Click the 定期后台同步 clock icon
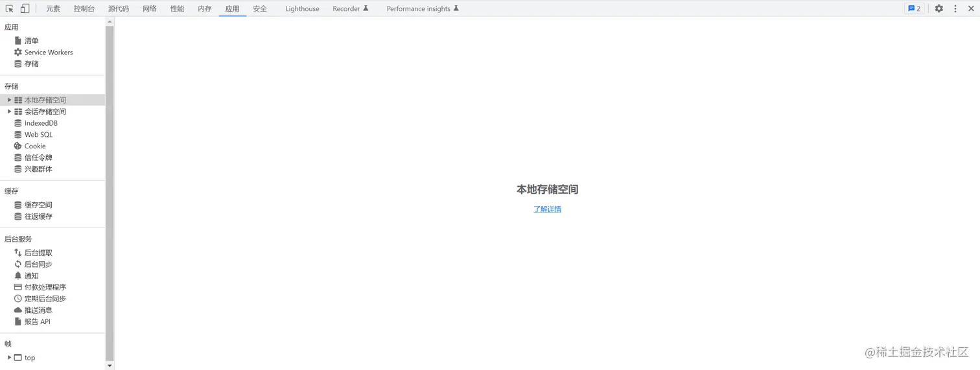Screen dimensions: 980x370 click(x=18, y=299)
